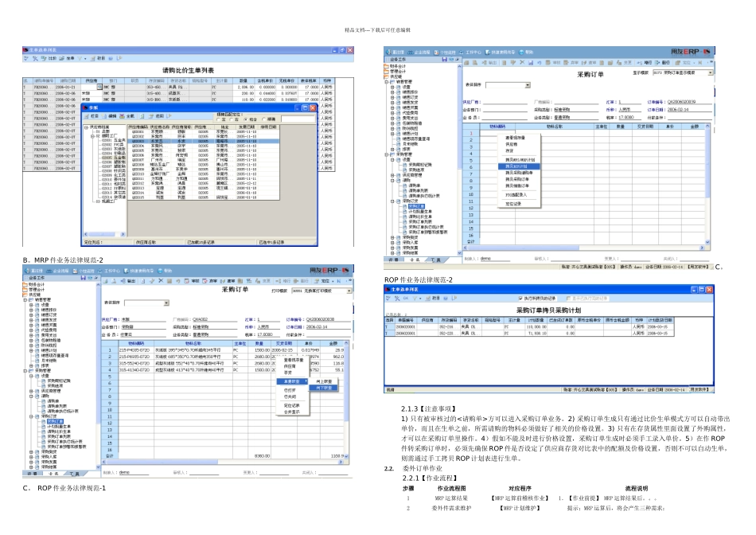
Task: Click horizontal scrollbar under filled 采购订单 grid
Action: click(x=223, y=462)
